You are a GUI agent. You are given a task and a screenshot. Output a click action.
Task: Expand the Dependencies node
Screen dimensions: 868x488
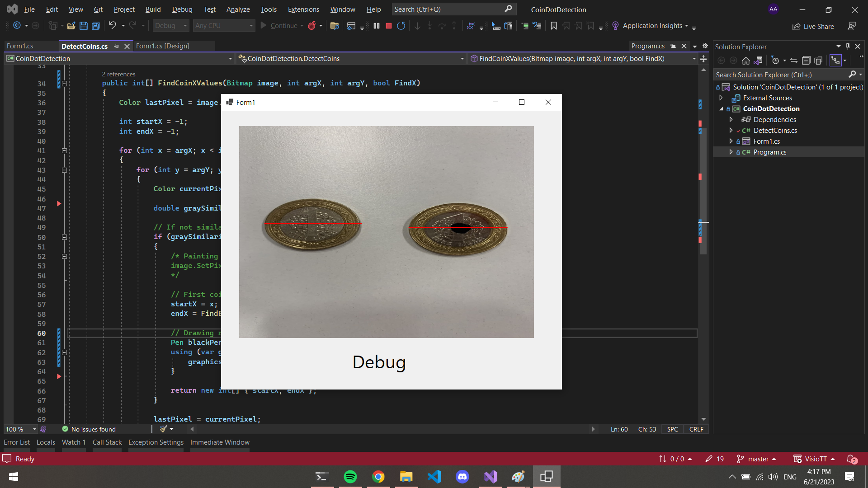pos(731,120)
